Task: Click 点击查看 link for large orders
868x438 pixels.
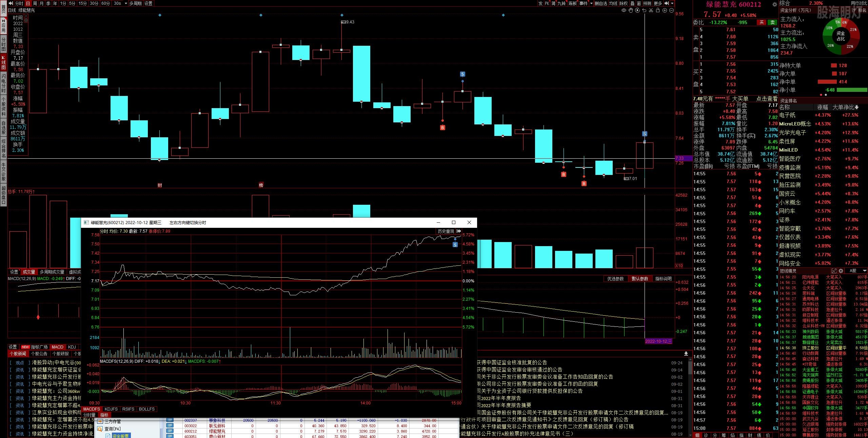Action: 767,99
